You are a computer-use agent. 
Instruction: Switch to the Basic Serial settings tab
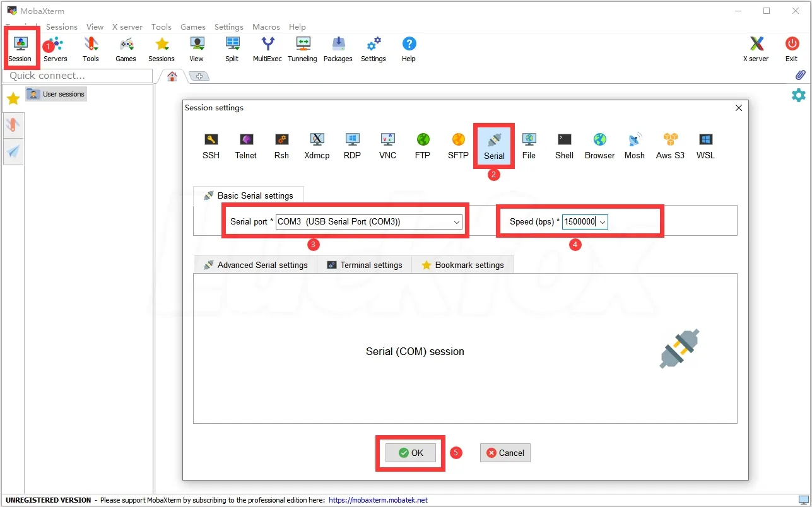tap(249, 195)
